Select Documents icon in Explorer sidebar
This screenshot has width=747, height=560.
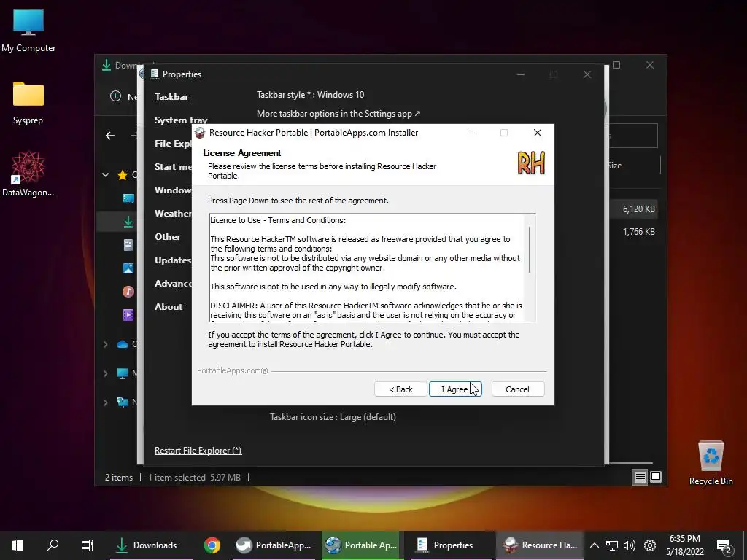coord(128,245)
